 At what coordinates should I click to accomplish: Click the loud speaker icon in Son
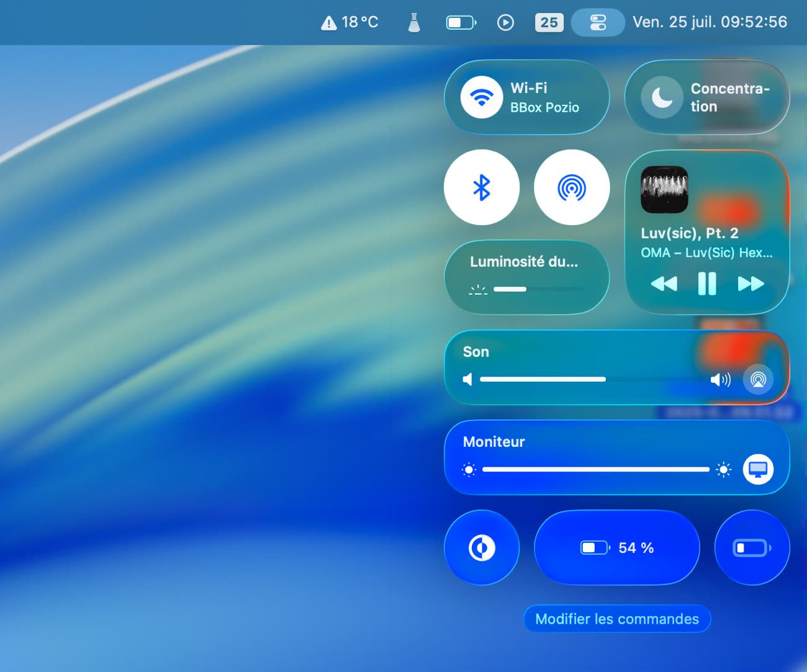(721, 379)
